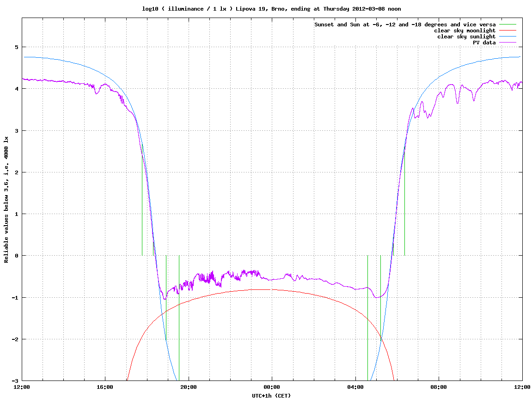Click the 'PV data' legend label
This screenshot has width=532, height=399.
coord(484,43)
